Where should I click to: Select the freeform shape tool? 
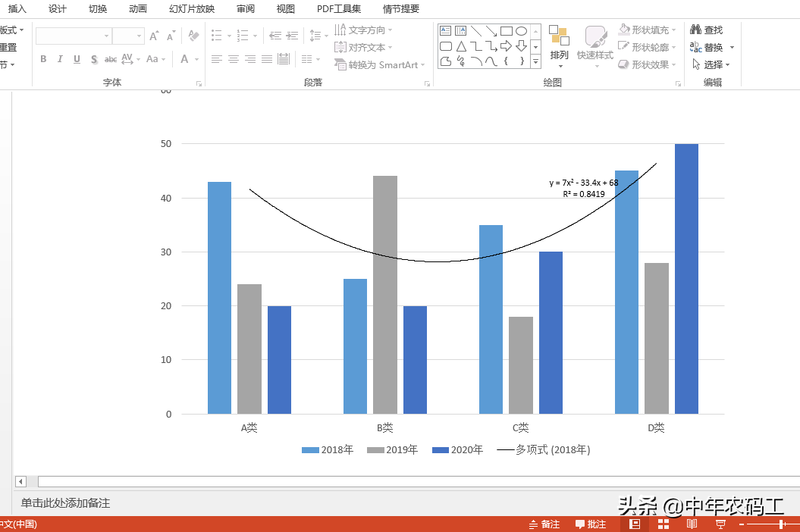[445, 61]
